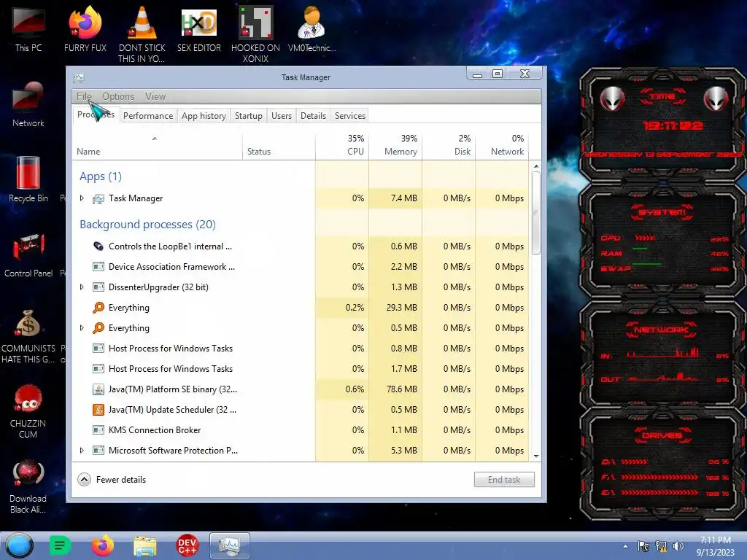The height and width of the screenshot is (560, 747).
Task: Expand Microsoft Software Protection process
Action: click(x=82, y=450)
